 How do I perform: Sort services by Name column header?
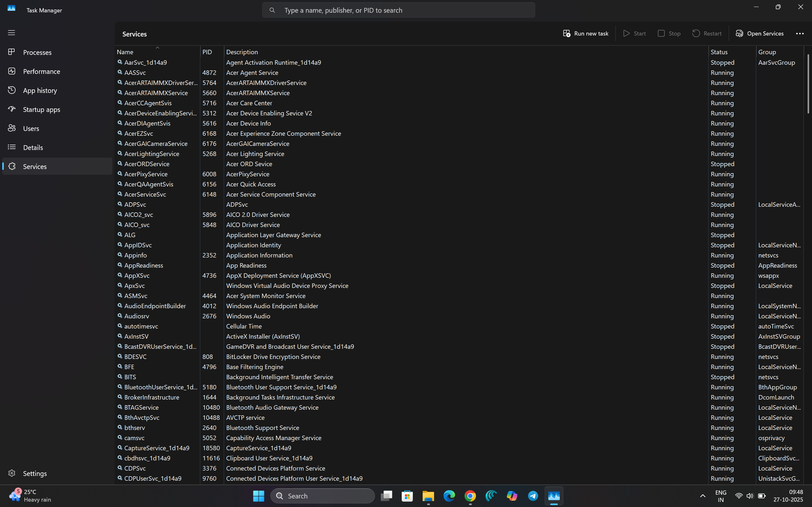[x=125, y=52]
